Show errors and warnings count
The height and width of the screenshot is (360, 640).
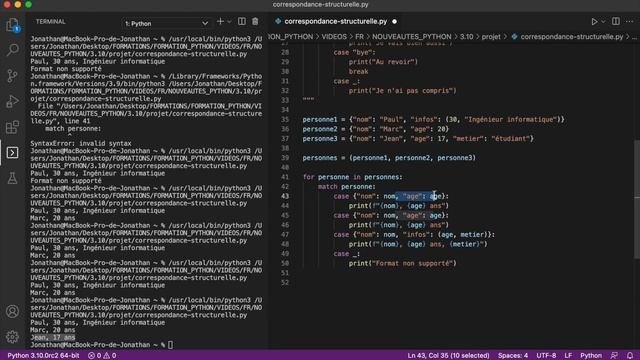(102, 356)
